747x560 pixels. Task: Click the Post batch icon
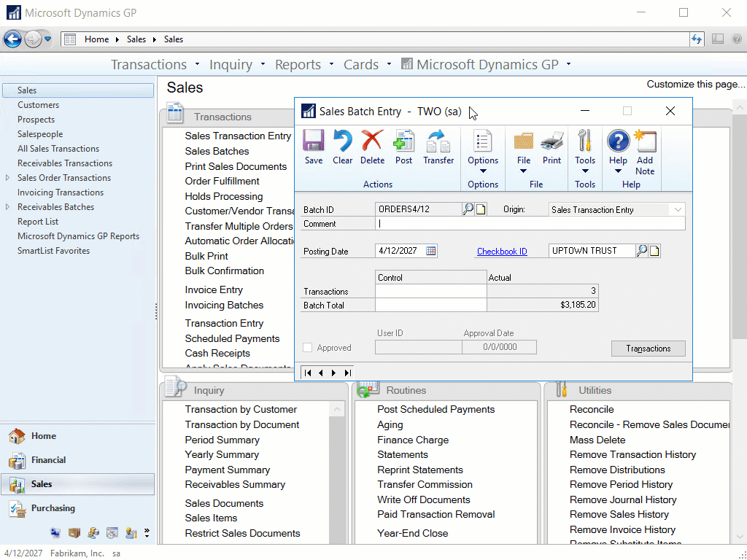[403, 141]
